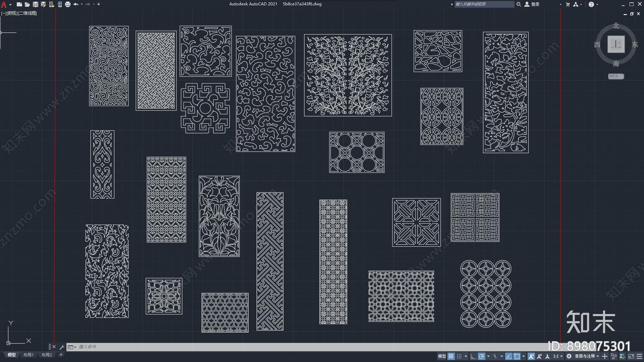Restore down the drawing window
Viewport: 644px width, 362px height.
[x=632, y=14]
